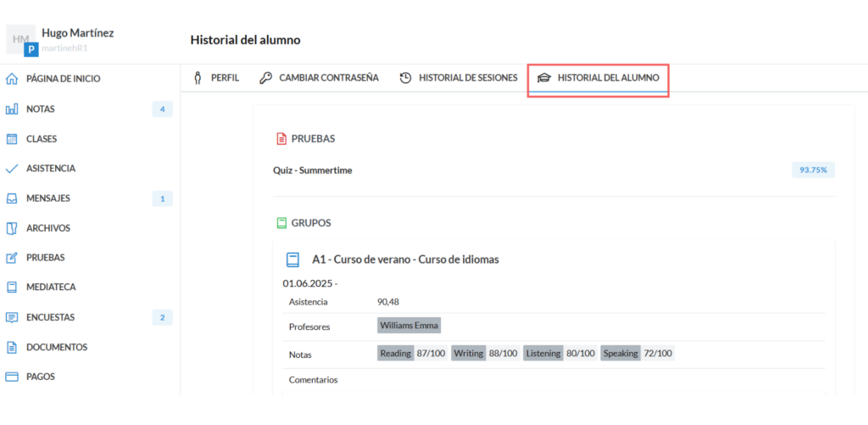This screenshot has width=868, height=425.
Task: Open Notas via its bar chart icon
Action: click(x=12, y=109)
